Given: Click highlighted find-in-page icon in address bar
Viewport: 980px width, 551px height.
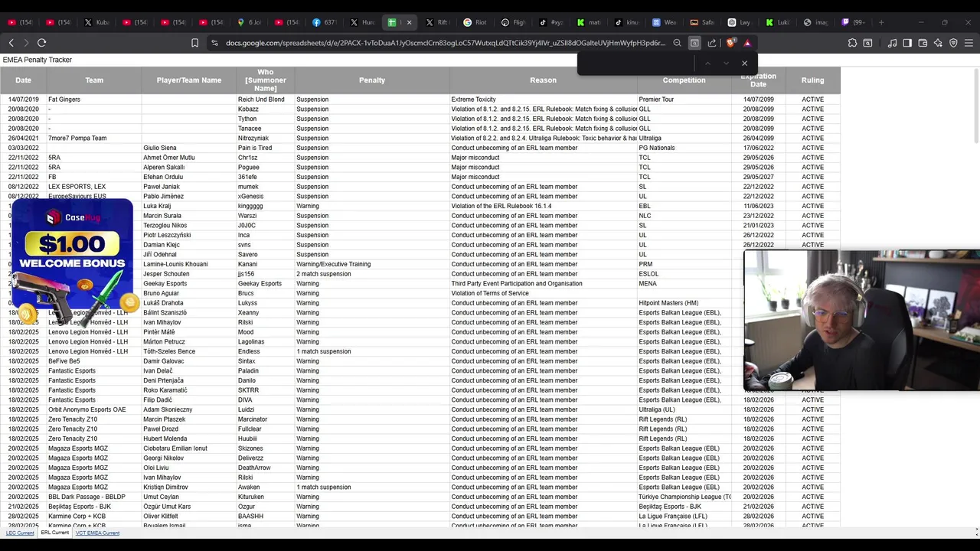Looking at the screenshot, I should coord(694,43).
